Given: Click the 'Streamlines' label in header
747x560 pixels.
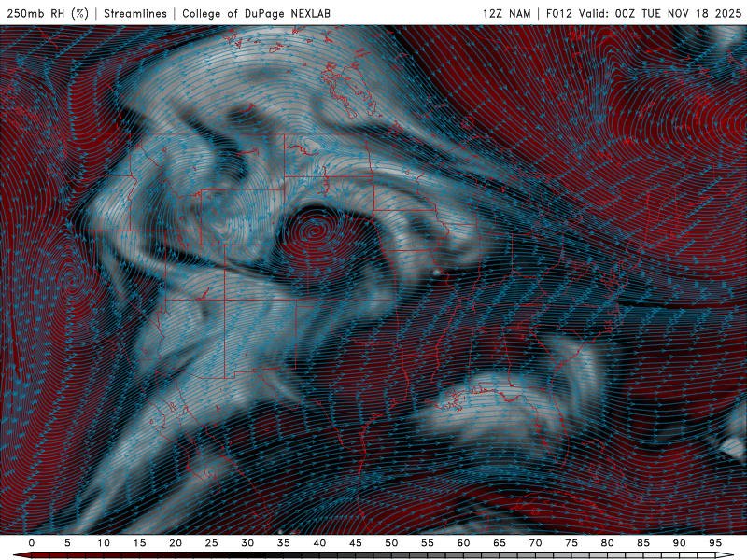Looking at the screenshot, I should (x=135, y=13).
